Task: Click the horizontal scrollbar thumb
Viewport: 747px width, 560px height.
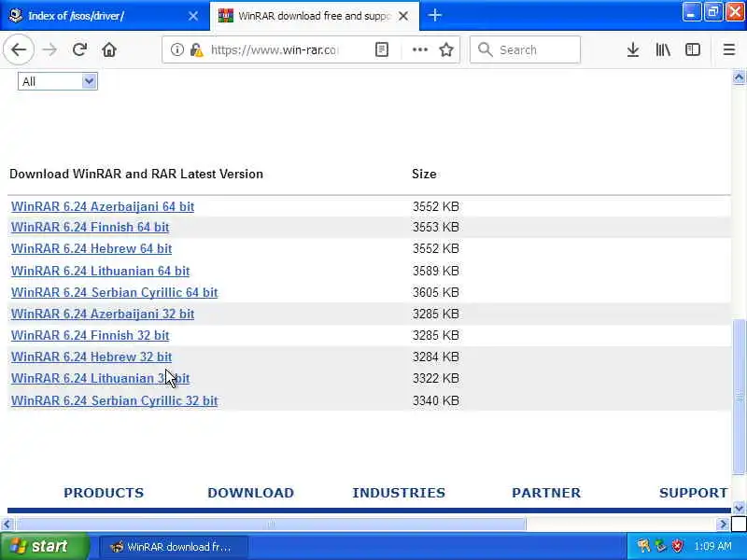Action: pyautogui.click(x=271, y=525)
